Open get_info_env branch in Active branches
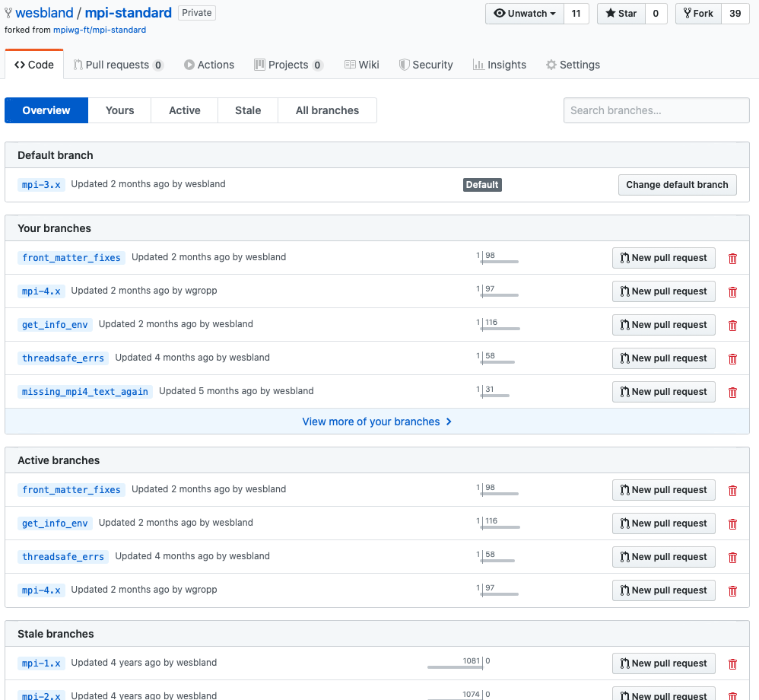 (x=55, y=523)
